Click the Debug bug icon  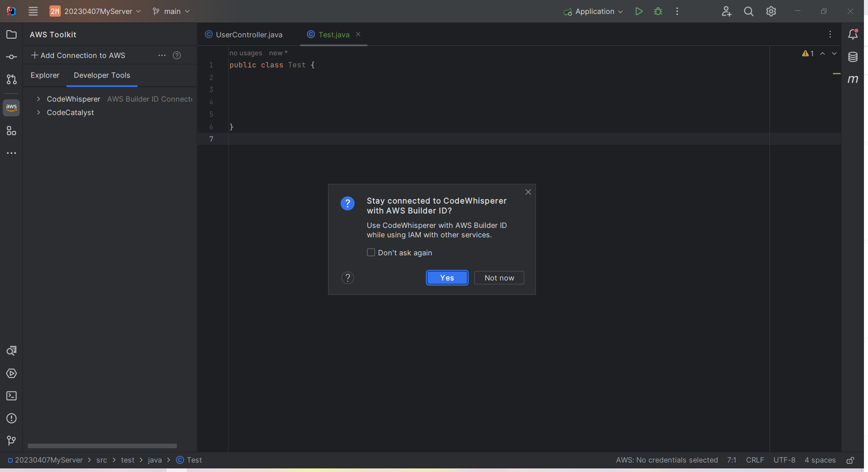(x=658, y=11)
